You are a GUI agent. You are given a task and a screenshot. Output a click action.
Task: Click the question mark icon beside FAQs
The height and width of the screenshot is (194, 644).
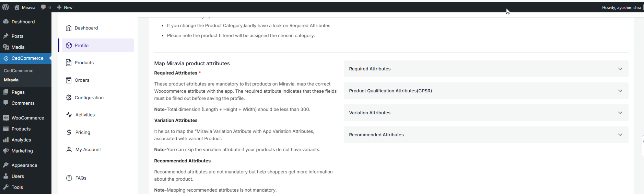(x=69, y=178)
